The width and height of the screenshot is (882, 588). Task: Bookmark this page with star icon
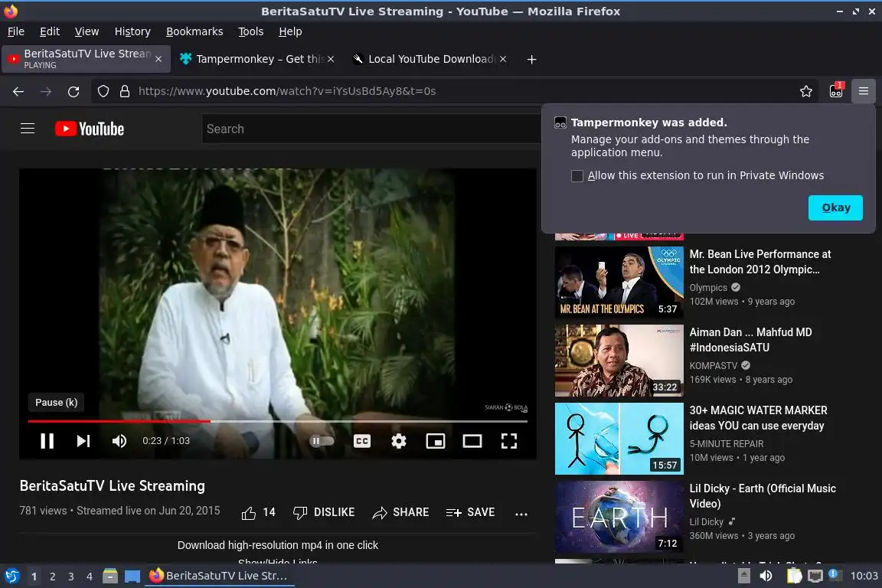click(806, 91)
